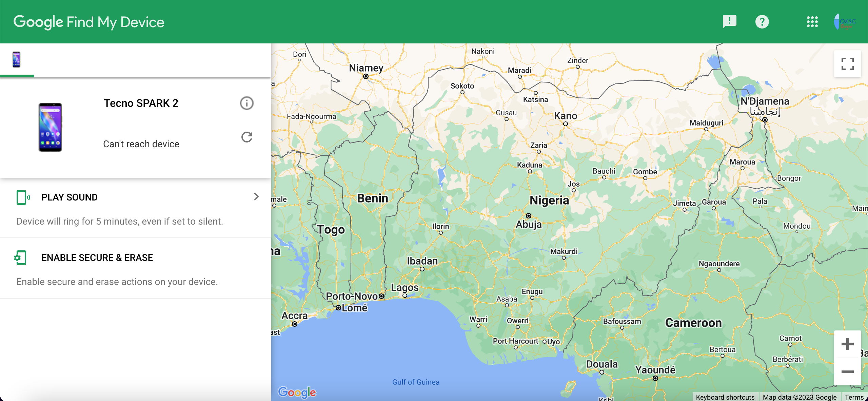Click the Lomé city label
868x401 pixels.
coord(355,308)
